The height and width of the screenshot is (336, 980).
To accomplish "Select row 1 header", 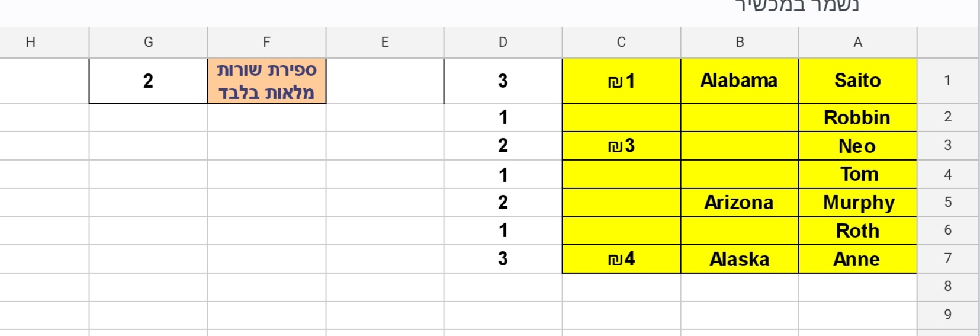I will (x=947, y=81).
